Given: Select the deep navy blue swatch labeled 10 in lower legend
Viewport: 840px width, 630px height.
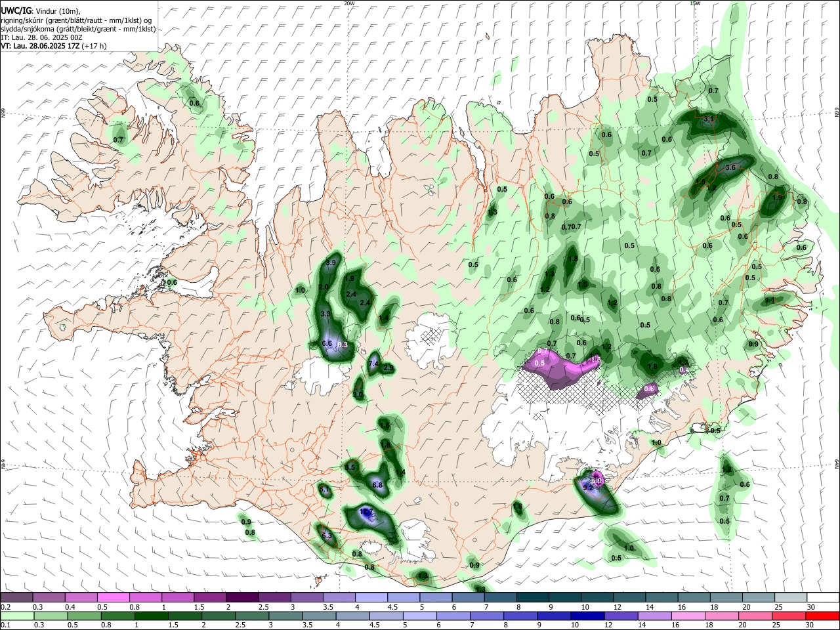Looking at the screenshot, I should (587, 616).
